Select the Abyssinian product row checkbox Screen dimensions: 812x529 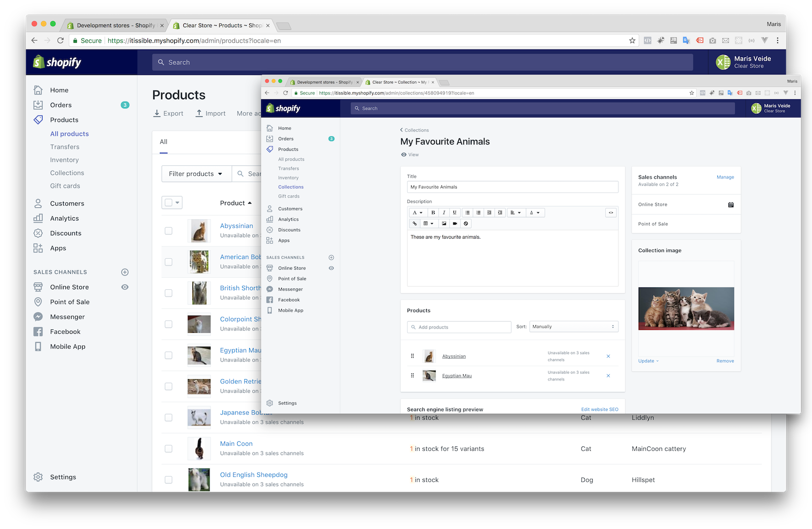[169, 231]
